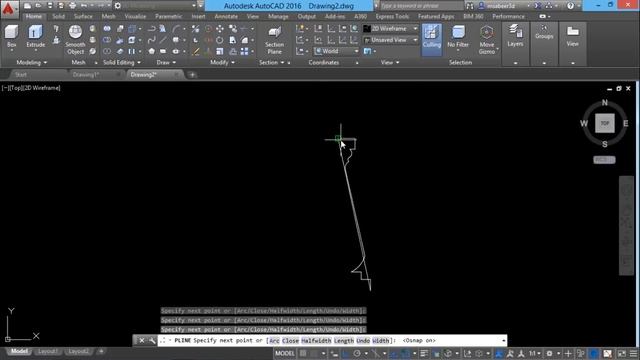Open the status bar customization hamburger menu

[633, 353]
